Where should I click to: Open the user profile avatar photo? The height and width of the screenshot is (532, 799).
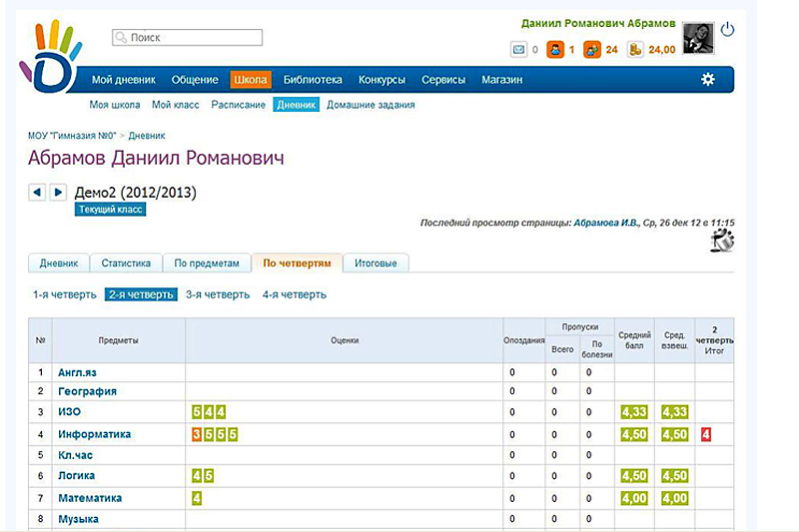[696, 39]
